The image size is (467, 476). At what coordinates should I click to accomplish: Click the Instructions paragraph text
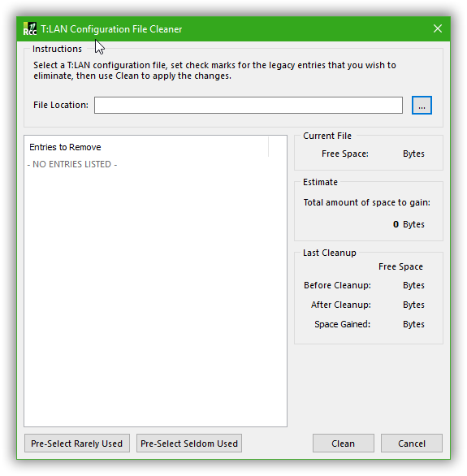coord(214,71)
